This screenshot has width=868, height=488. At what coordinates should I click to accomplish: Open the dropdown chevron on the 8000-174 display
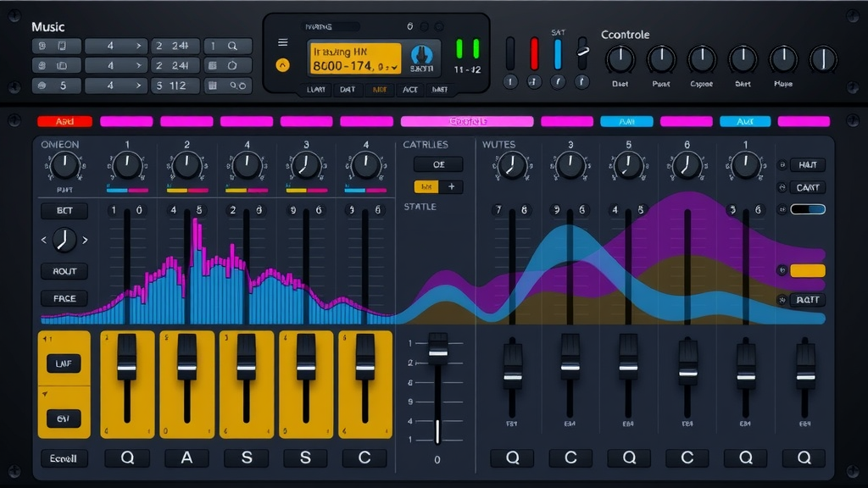(x=394, y=68)
